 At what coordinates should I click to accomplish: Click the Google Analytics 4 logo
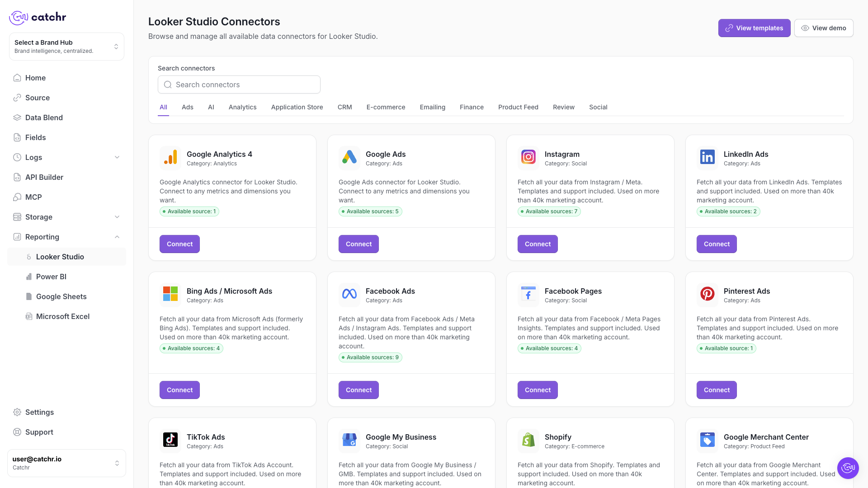(x=170, y=157)
